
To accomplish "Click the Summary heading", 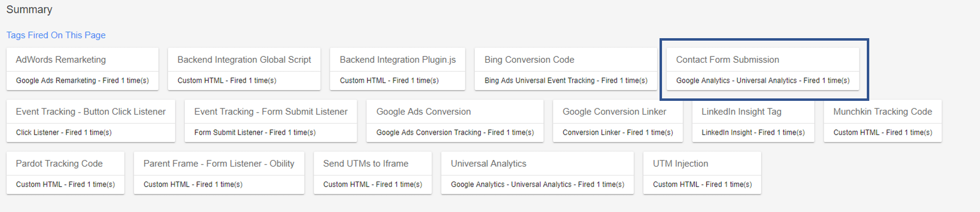I will point(29,10).
